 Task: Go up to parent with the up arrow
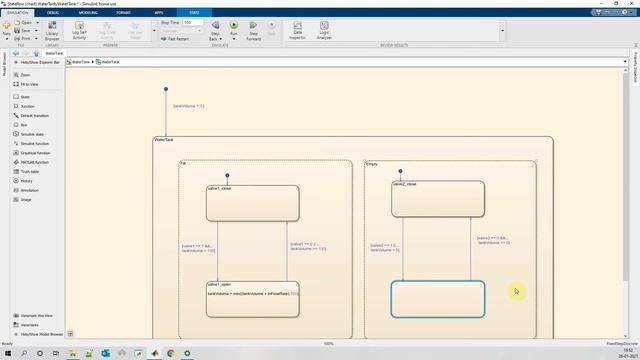coord(36,53)
